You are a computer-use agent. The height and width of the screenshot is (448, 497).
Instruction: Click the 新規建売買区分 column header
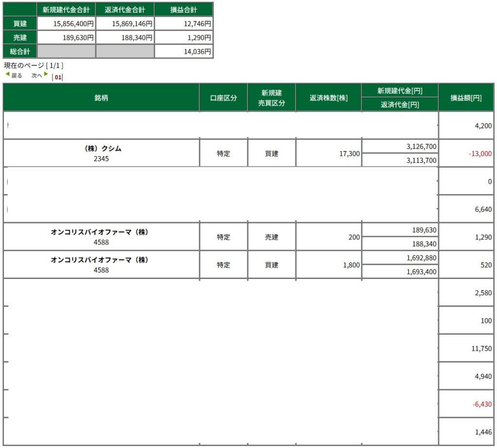pos(271,97)
